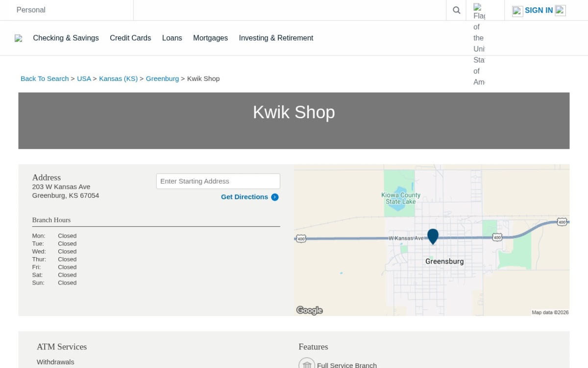The image size is (588, 368).
Task: Click the bank logo beside Checking & Savings
Action: (x=19, y=38)
